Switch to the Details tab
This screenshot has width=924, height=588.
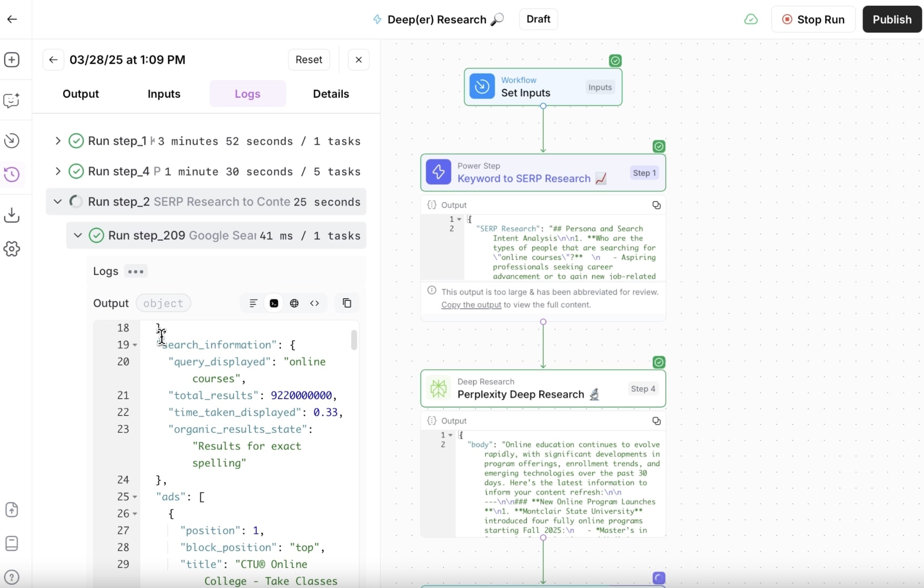pyautogui.click(x=331, y=94)
